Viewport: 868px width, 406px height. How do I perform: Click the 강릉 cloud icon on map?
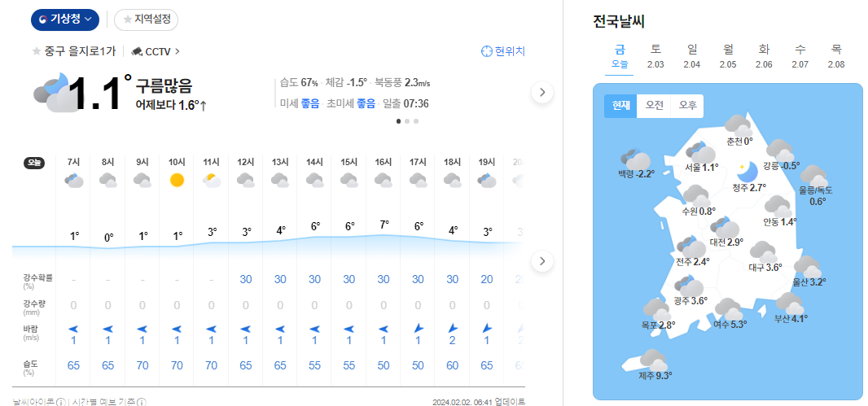pyautogui.click(x=779, y=151)
